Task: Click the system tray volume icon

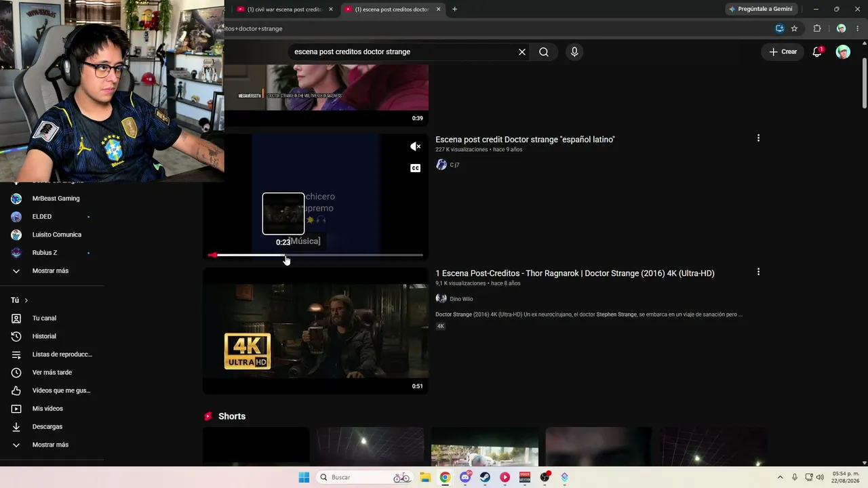Action: click(820, 477)
